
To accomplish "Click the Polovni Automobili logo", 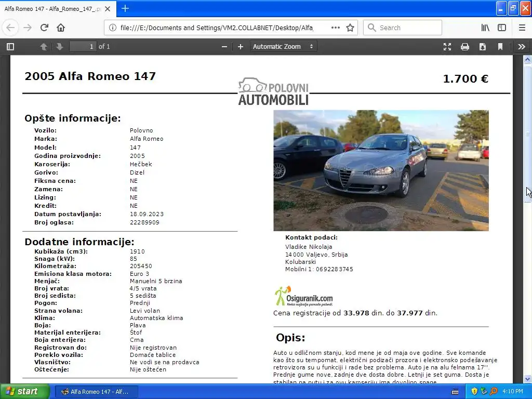I will (x=273, y=91).
